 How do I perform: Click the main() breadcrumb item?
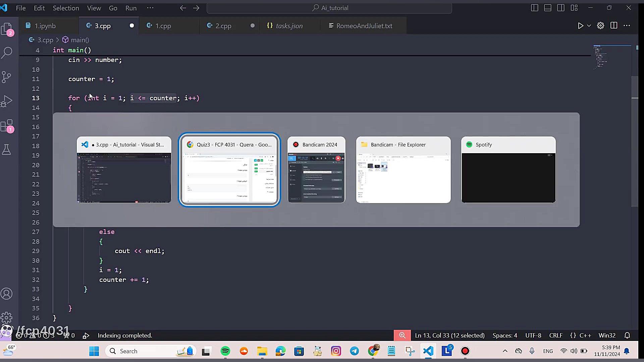pyautogui.click(x=79, y=40)
